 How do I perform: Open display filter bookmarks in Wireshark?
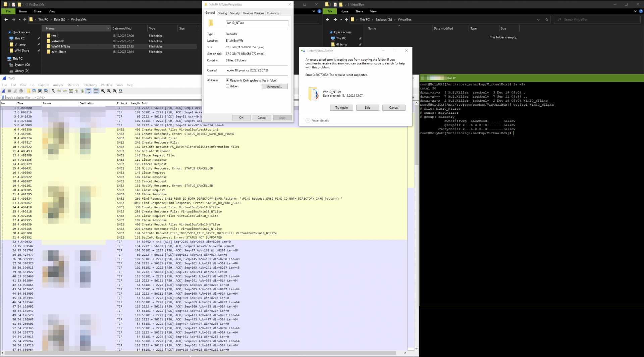[3, 98]
